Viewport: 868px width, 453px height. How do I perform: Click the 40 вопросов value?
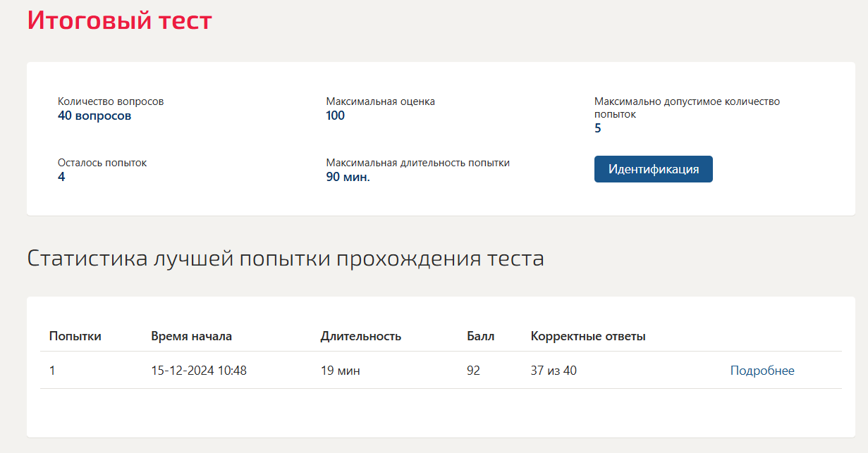[x=94, y=116]
